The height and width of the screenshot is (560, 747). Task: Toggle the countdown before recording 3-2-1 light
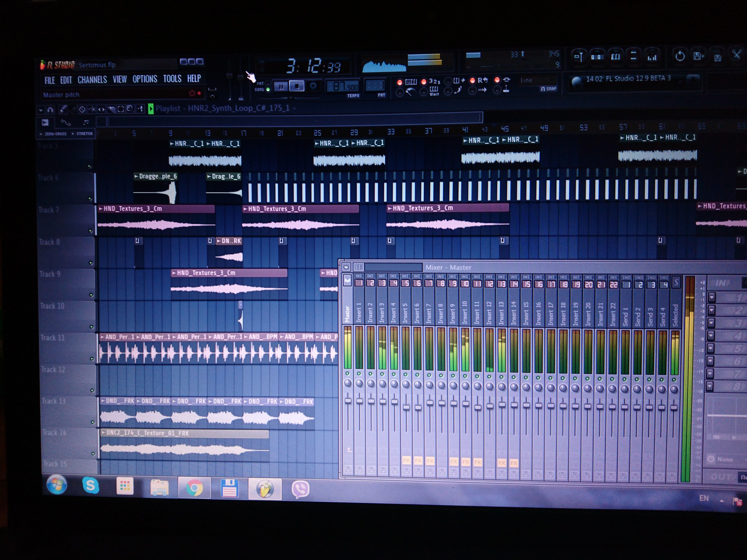[424, 82]
